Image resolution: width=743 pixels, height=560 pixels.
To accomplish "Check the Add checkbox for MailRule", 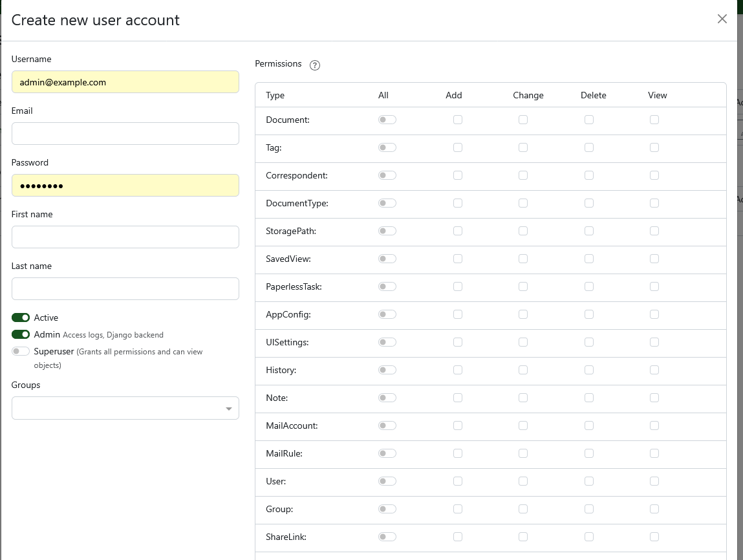I will tap(458, 453).
